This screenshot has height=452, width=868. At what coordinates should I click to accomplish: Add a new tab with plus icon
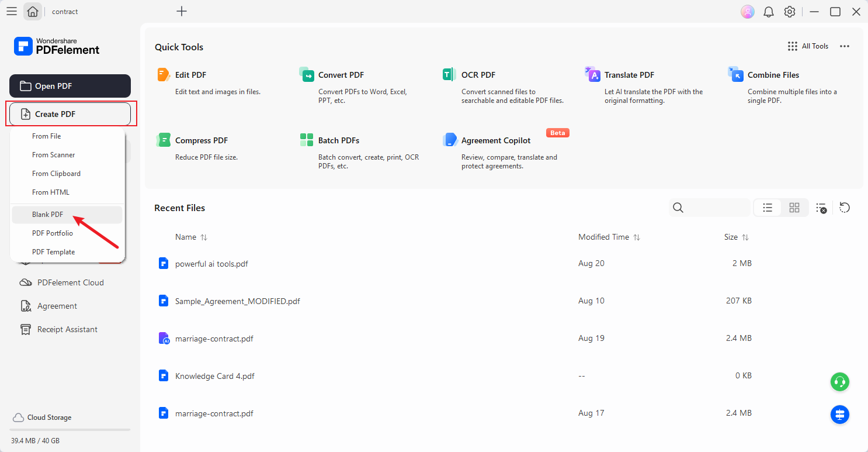[x=182, y=11]
